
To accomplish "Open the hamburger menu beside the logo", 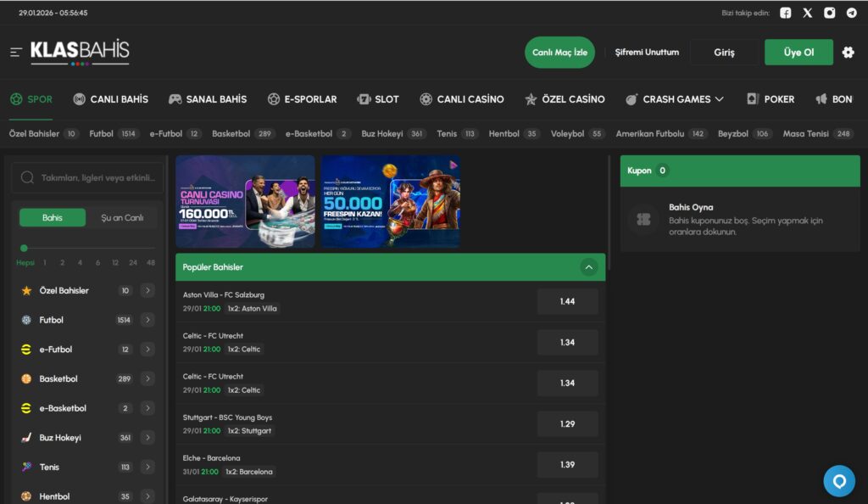I will point(16,52).
